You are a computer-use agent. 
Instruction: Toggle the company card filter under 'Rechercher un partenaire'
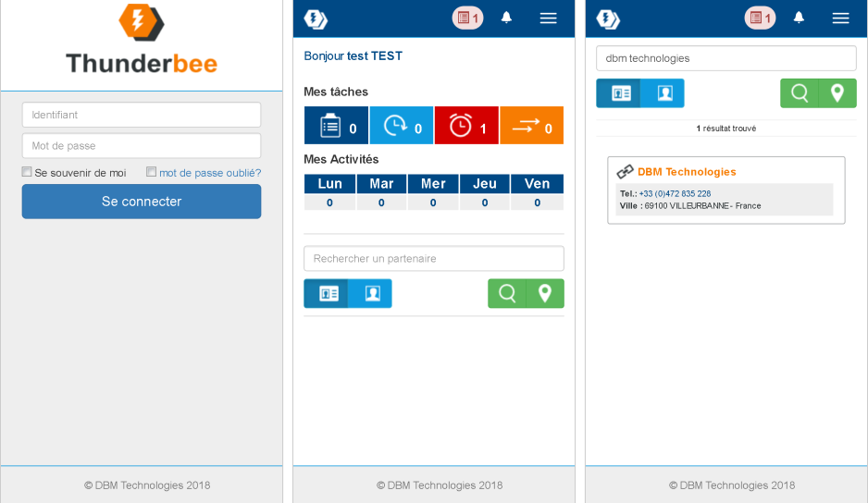coord(327,293)
